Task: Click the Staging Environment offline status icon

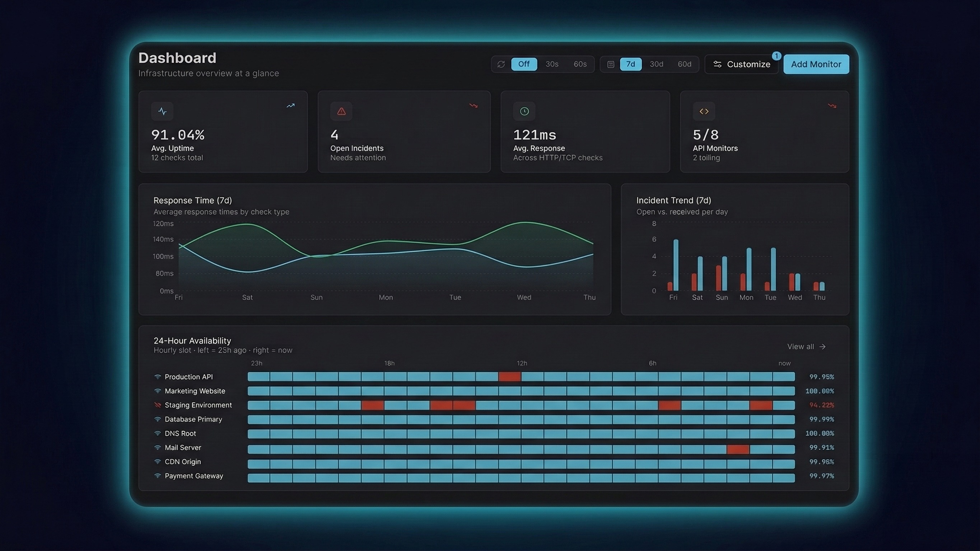Action: [158, 405]
